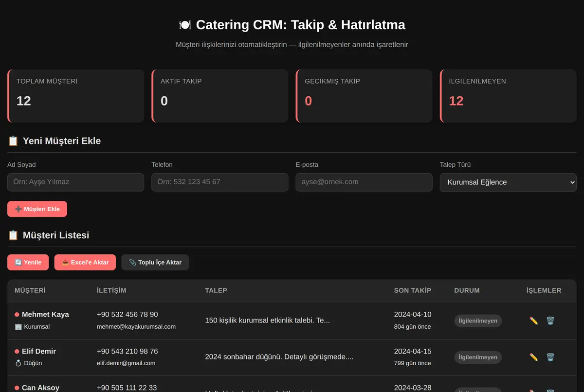Delete Elif Demir with the trash icon

coord(550,357)
